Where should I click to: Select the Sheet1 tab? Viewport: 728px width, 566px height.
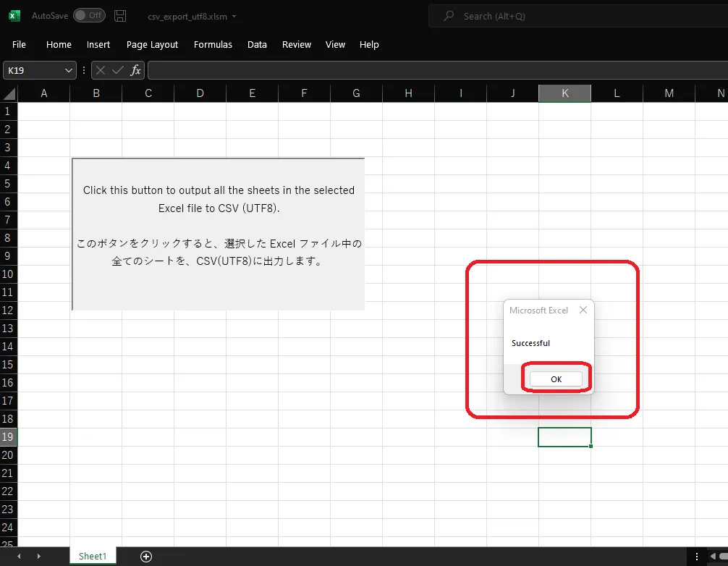pos(93,556)
